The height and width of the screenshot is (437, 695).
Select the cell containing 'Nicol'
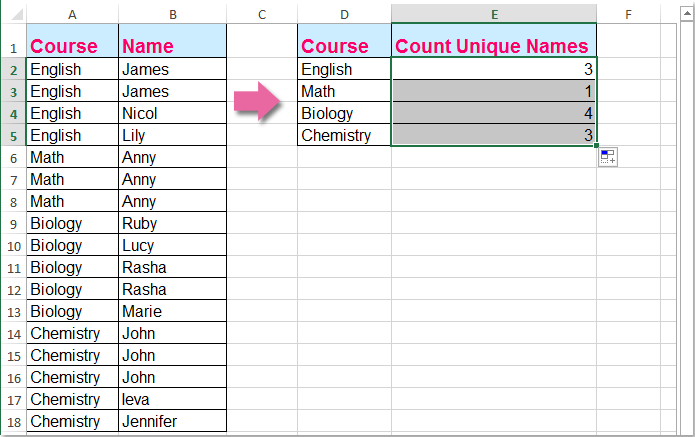tap(172, 113)
